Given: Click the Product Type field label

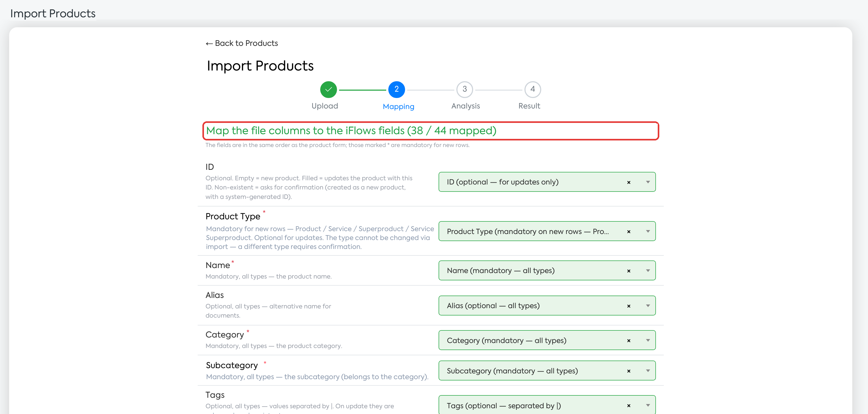Looking at the screenshot, I should [x=233, y=216].
